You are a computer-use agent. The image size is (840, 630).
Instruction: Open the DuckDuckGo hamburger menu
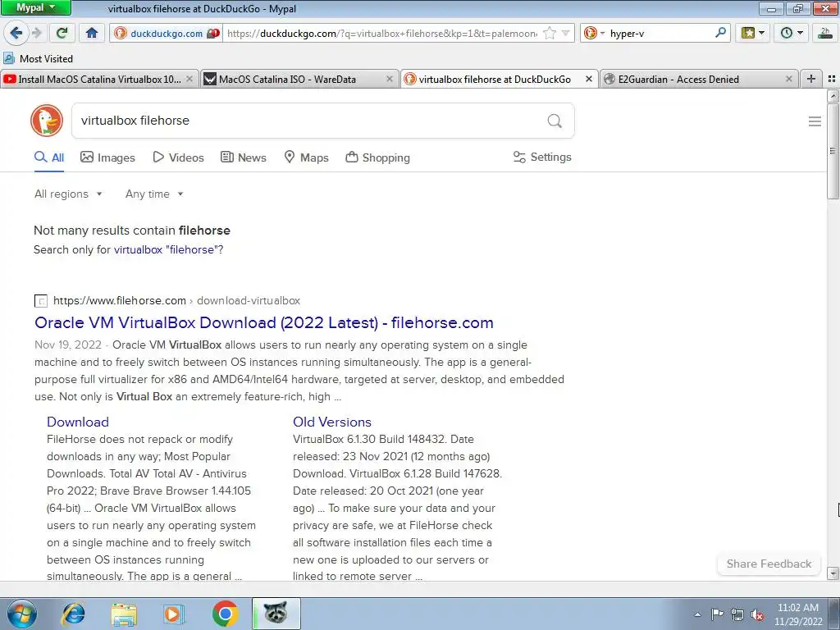pos(815,121)
